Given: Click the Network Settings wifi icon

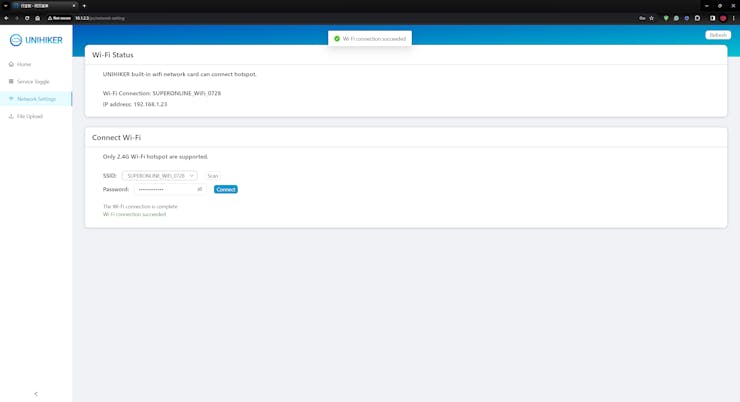Looking at the screenshot, I should point(11,99).
